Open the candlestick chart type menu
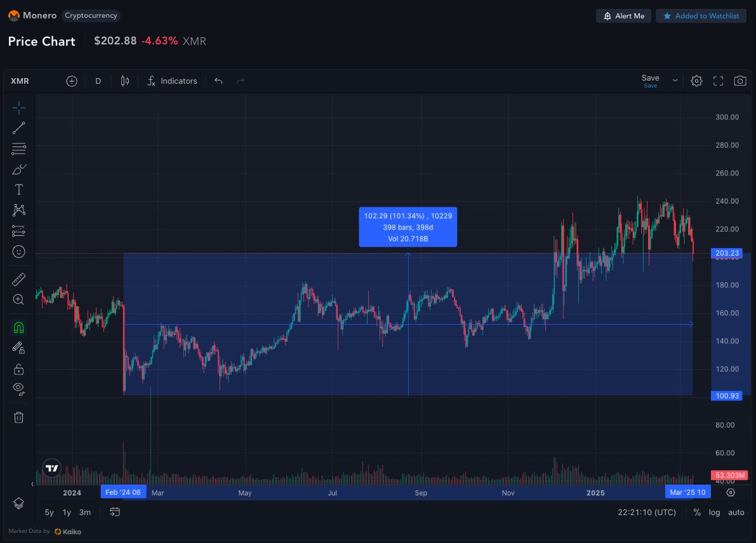Screen dimensions: 756x543 (x=125, y=81)
